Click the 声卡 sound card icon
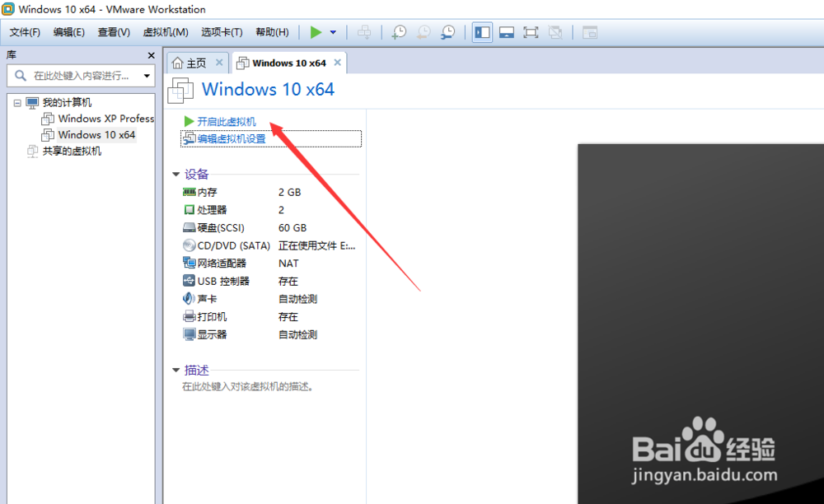 pos(190,299)
